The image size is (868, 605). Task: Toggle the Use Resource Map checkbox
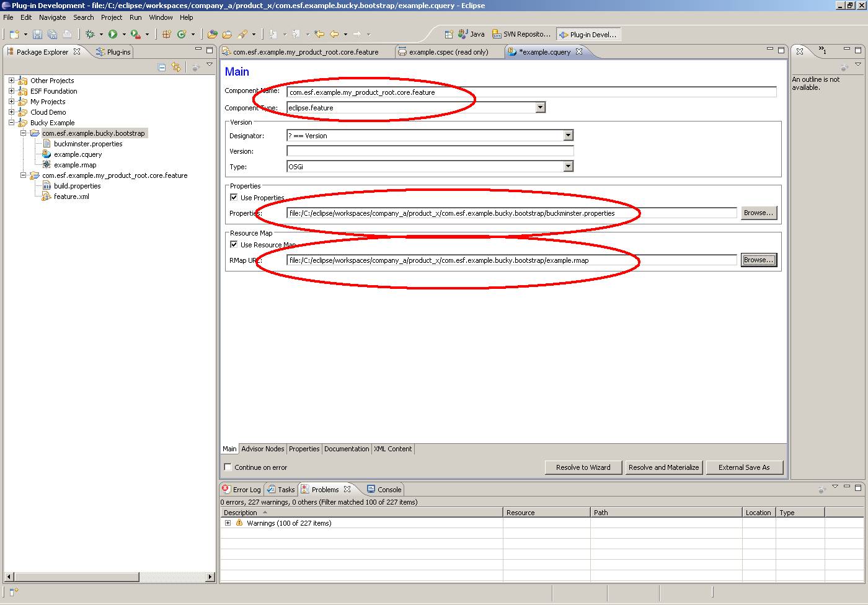pos(234,244)
